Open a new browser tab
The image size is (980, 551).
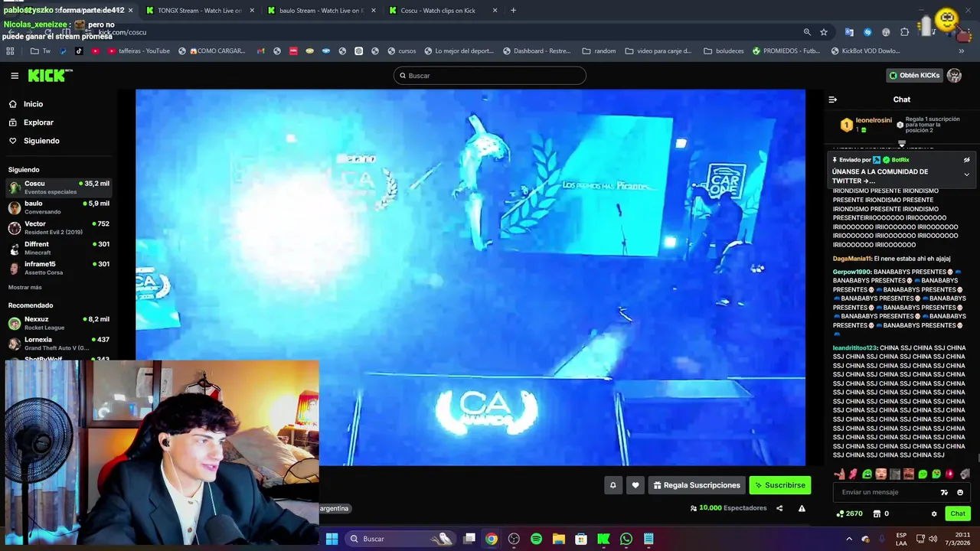click(x=513, y=11)
